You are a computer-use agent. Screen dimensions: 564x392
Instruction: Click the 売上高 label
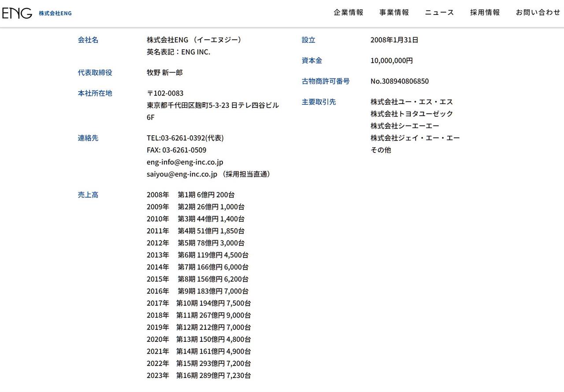[x=88, y=195]
